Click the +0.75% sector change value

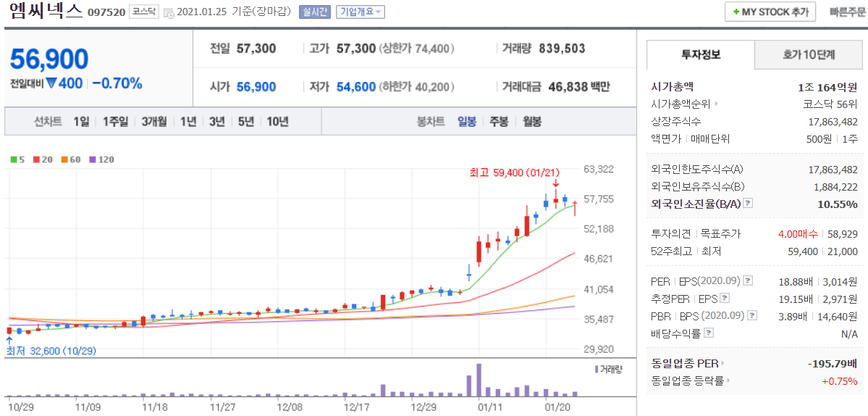(840, 380)
